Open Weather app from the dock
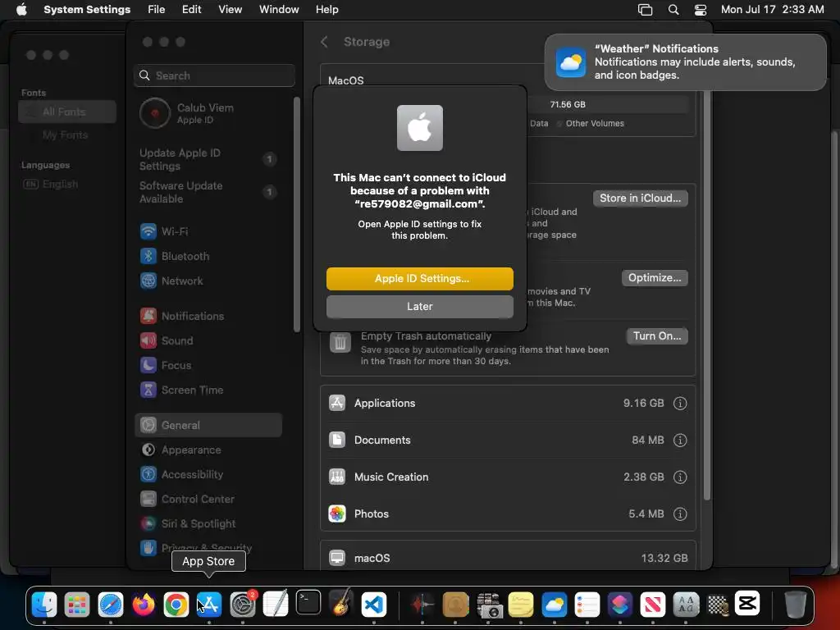Screen dimensions: 840x630 coord(555,605)
